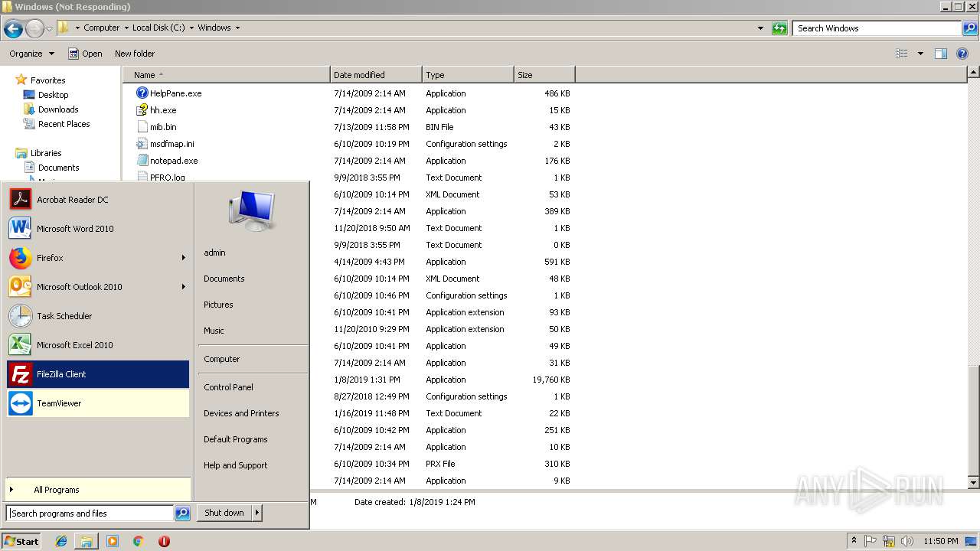
Task: Open Action Center flag in tray
Action: tap(871, 541)
